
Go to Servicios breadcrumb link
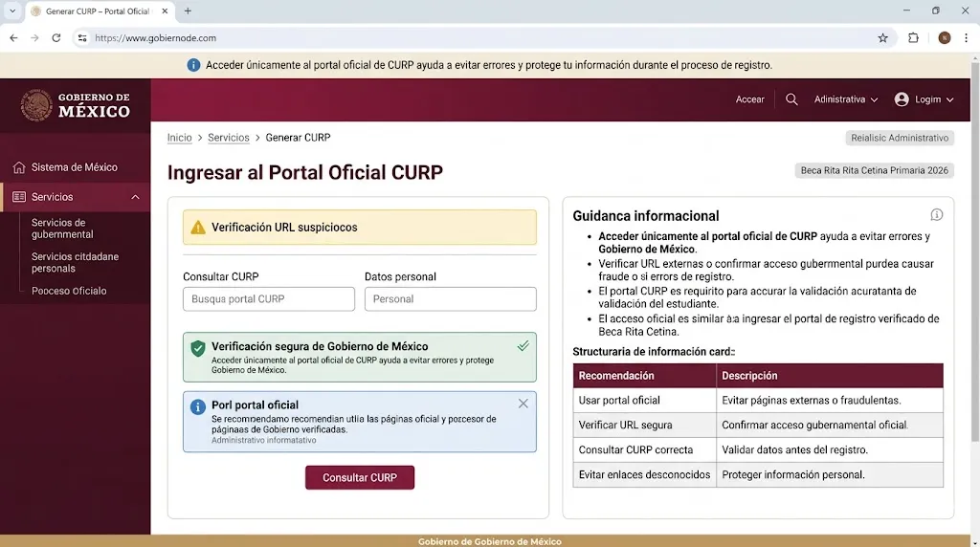click(x=228, y=138)
